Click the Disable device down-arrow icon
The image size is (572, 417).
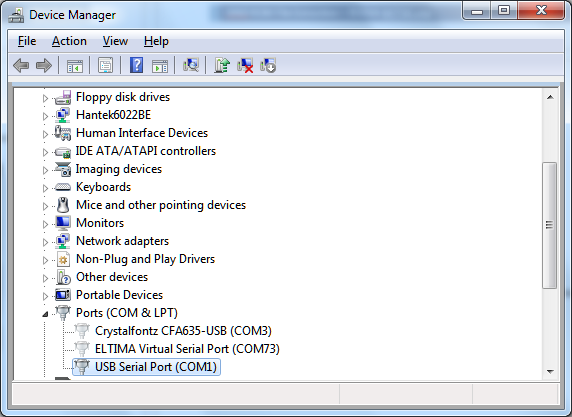(x=268, y=66)
